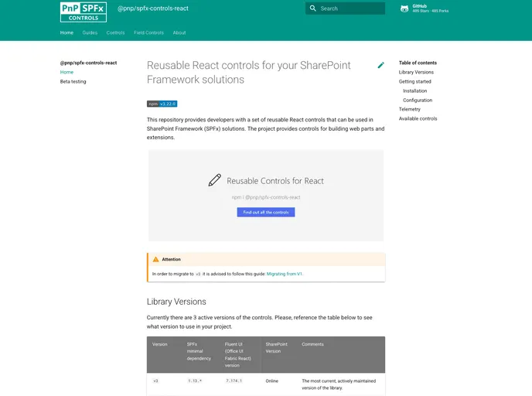
Task: Click the Comments column header
Action: [313, 344]
